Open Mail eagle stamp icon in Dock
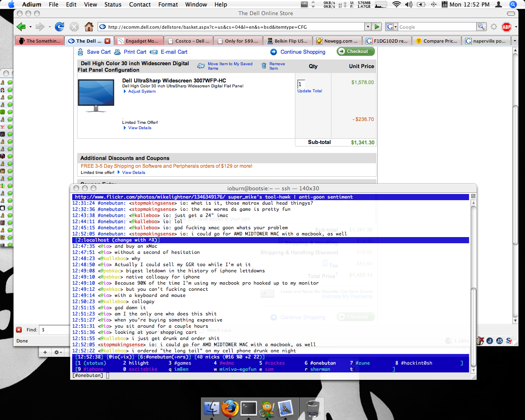 285,408
